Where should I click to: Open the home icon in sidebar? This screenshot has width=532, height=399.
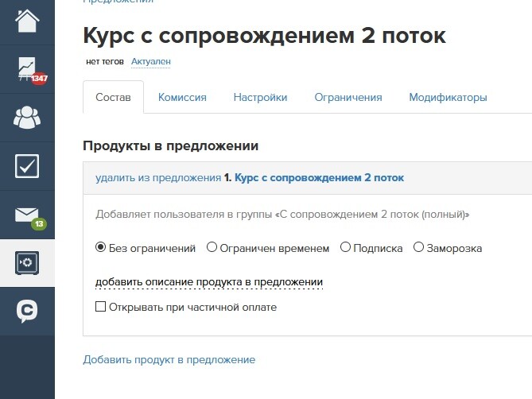click(27, 19)
